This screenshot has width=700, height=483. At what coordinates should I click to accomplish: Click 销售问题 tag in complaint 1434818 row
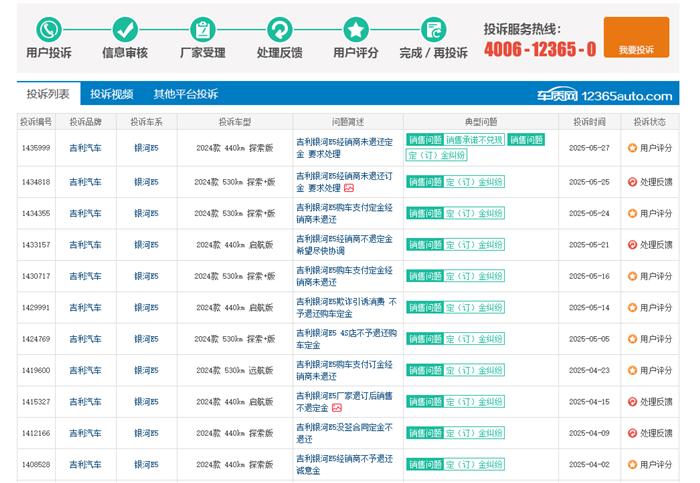425,182
